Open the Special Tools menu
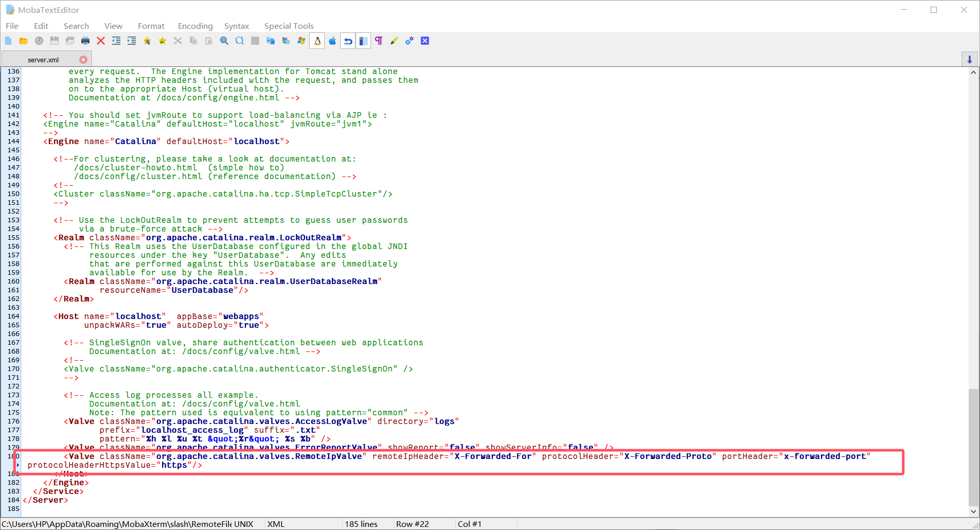The height and width of the screenshot is (530, 980). pos(289,26)
